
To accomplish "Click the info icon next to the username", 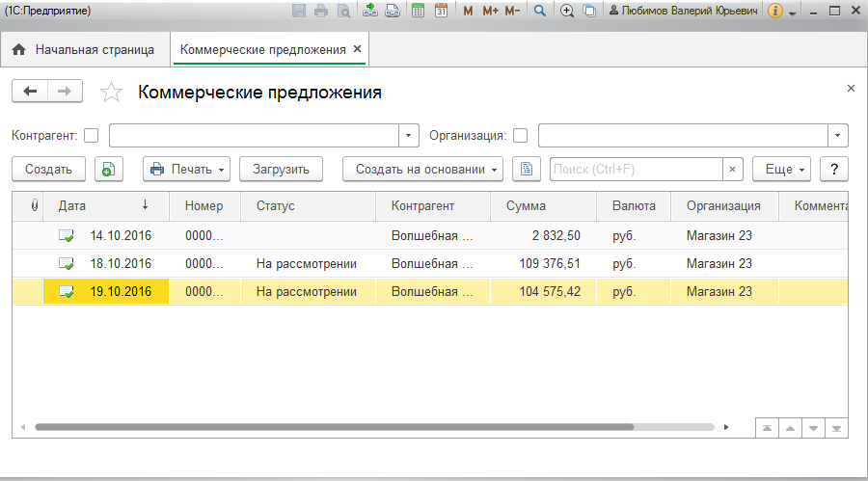I will [774, 11].
